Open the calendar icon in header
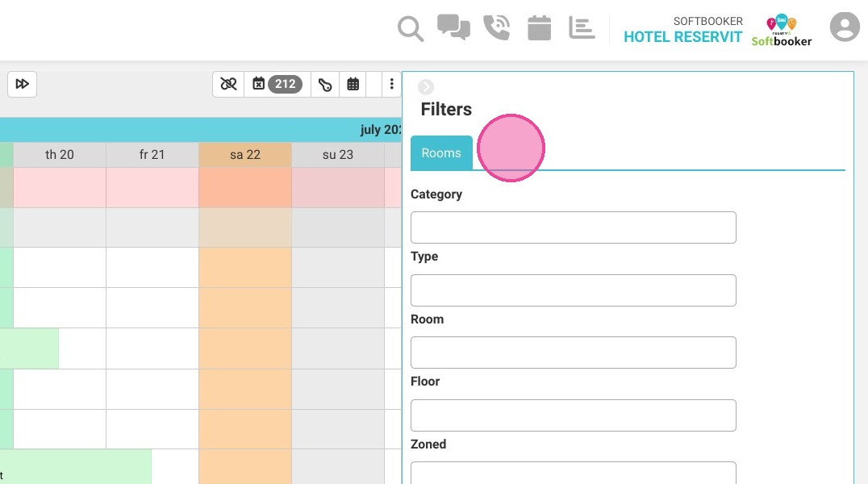The image size is (868, 484). click(539, 27)
